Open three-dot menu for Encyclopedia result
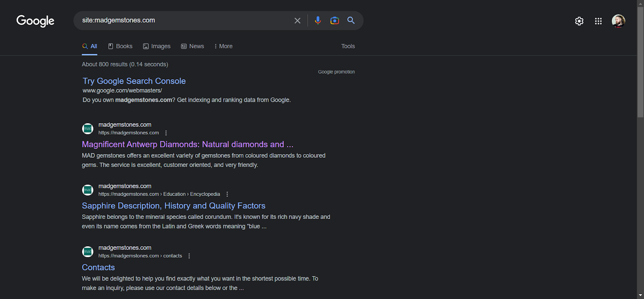644x299 pixels. 227,194
